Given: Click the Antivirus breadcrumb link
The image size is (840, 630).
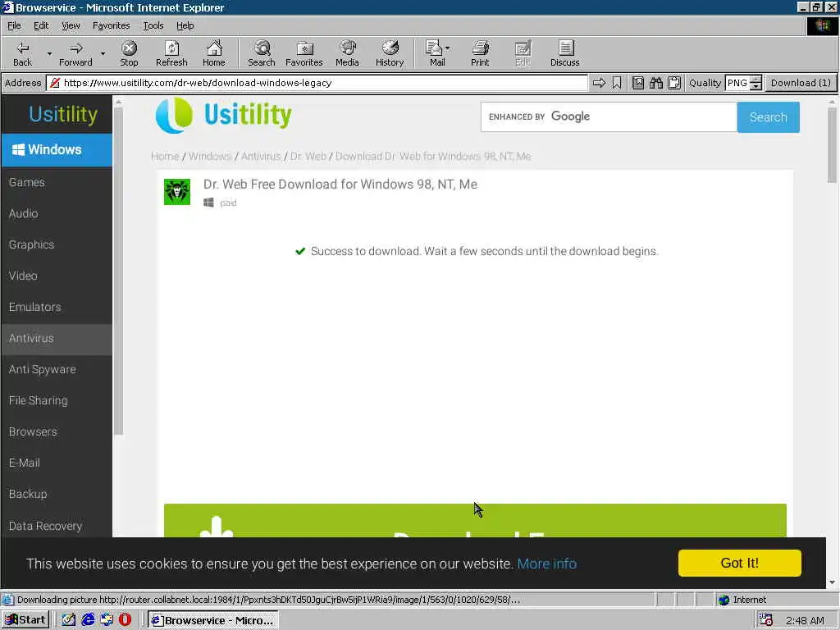Looking at the screenshot, I should pos(261,156).
